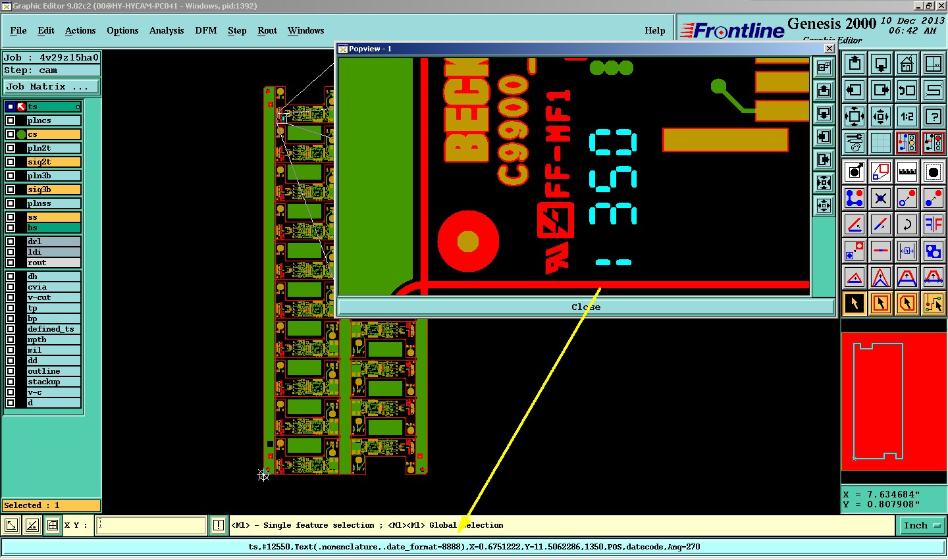Select the stackup layer name
Image resolution: width=948 pixels, height=560 pixels.
(54, 382)
